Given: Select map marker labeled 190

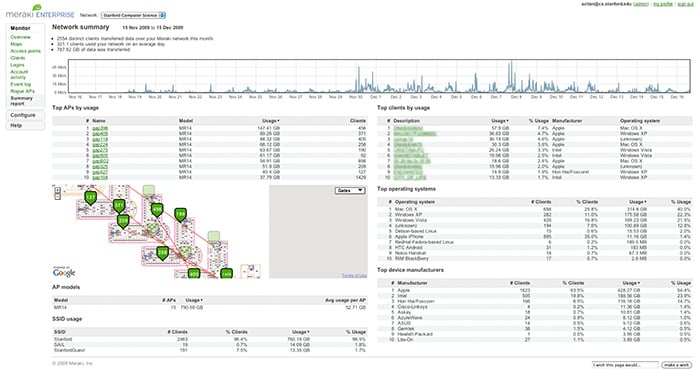Looking at the screenshot, I should click(180, 215).
